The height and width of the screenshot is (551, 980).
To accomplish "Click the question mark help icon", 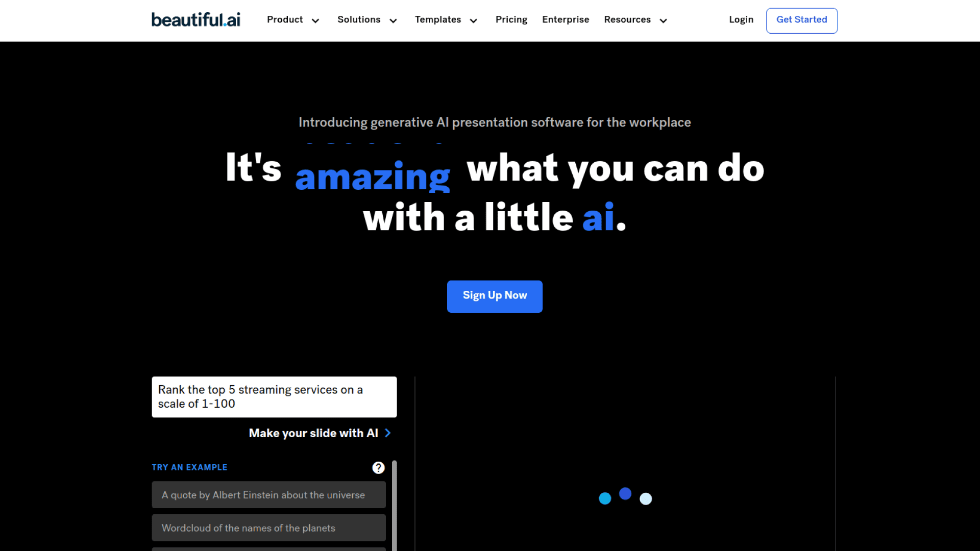I will point(378,467).
